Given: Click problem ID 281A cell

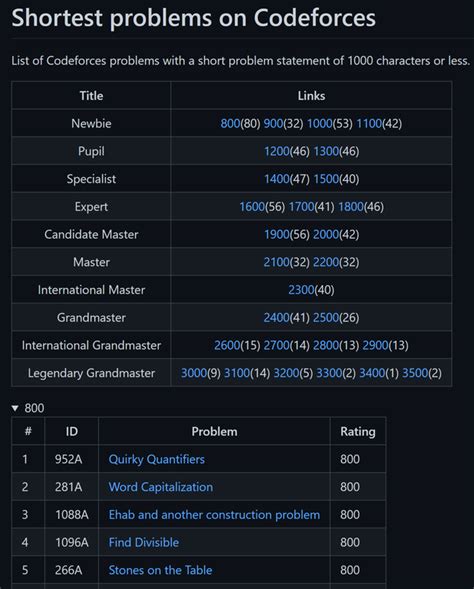Looking at the screenshot, I should click(71, 487).
